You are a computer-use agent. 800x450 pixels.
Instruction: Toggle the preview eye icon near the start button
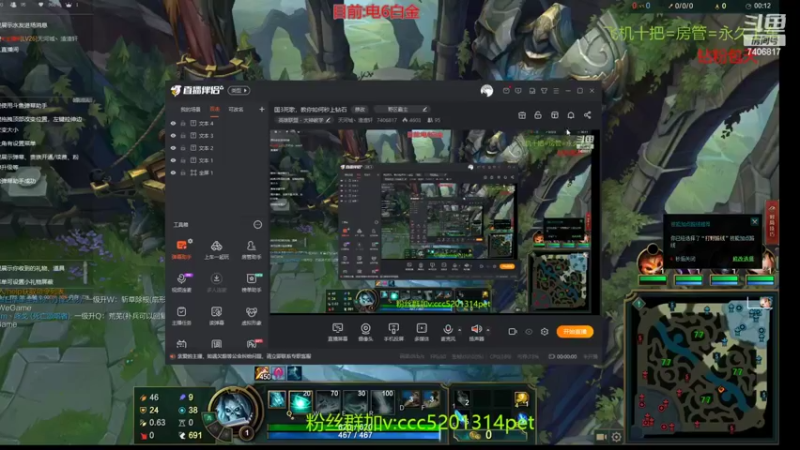tap(529, 332)
